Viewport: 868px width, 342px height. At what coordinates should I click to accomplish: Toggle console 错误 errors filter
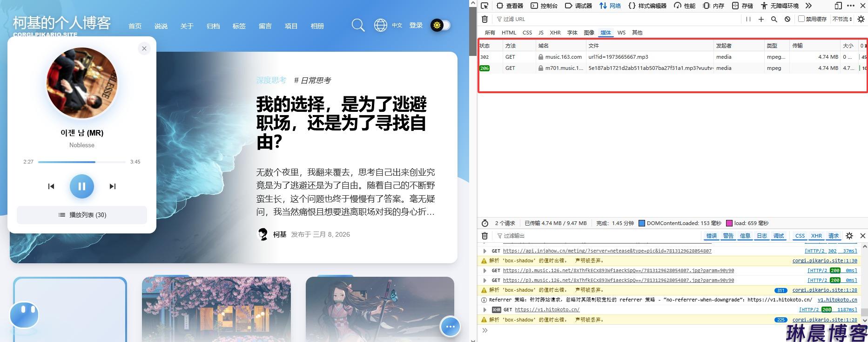pyautogui.click(x=711, y=236)
